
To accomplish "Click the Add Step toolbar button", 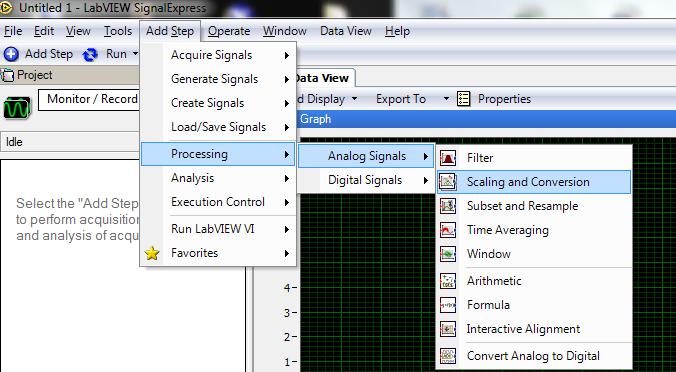I will point(38,54).
